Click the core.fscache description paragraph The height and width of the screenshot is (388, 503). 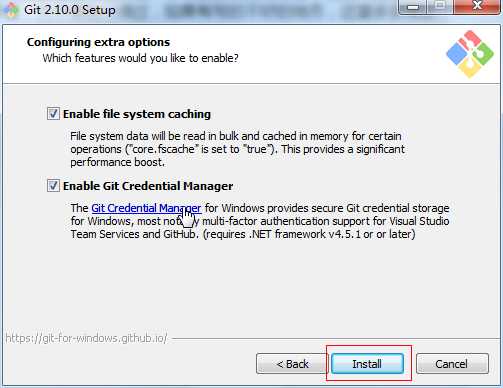coord(237,149)
